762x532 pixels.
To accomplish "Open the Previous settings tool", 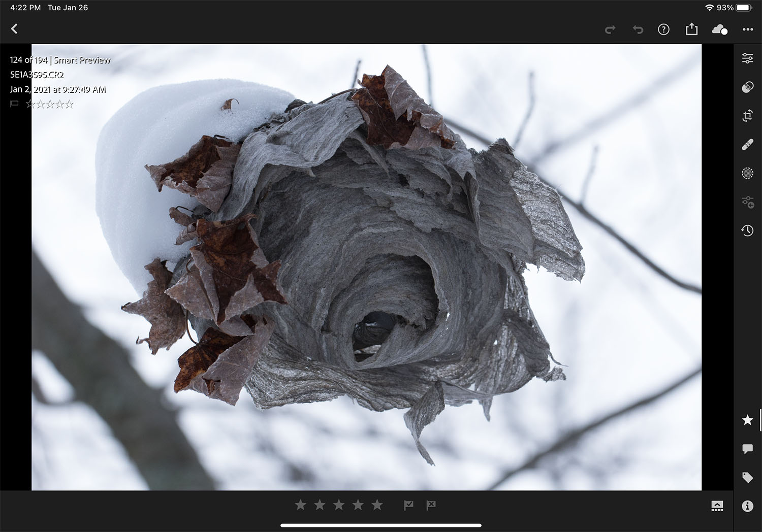I will click(748, 203).
